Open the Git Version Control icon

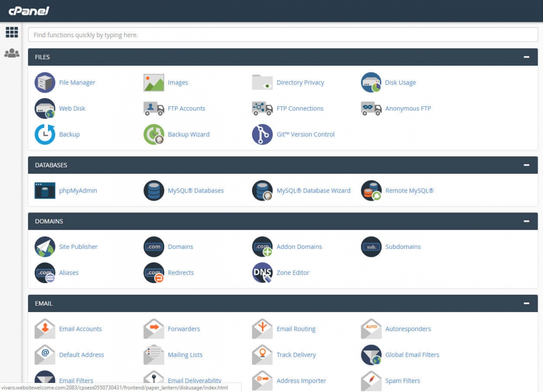(x=262, y=134)
